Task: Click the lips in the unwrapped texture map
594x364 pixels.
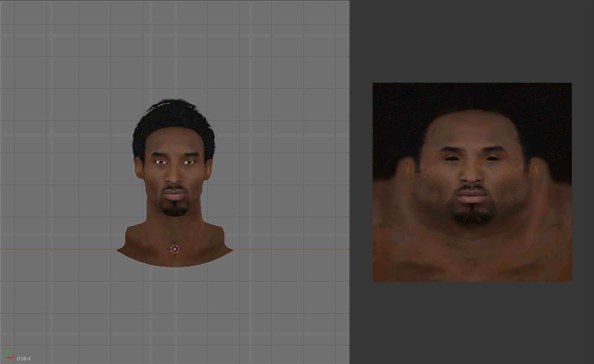Action: pos(472,198)
